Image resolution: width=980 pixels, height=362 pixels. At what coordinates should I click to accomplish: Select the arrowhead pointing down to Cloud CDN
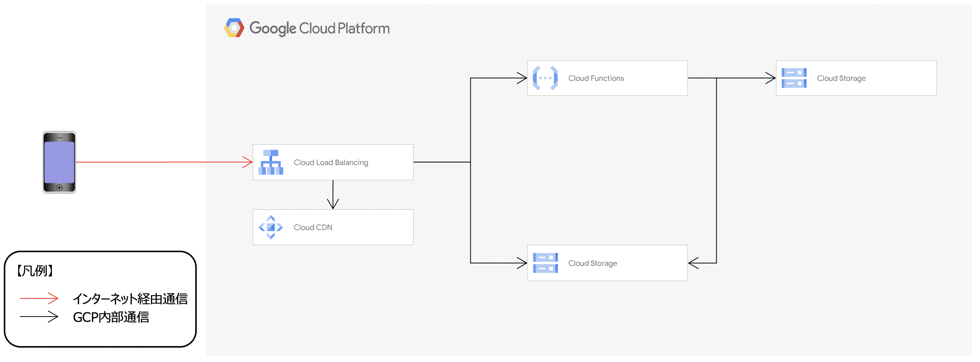click(x=333, y=204)
